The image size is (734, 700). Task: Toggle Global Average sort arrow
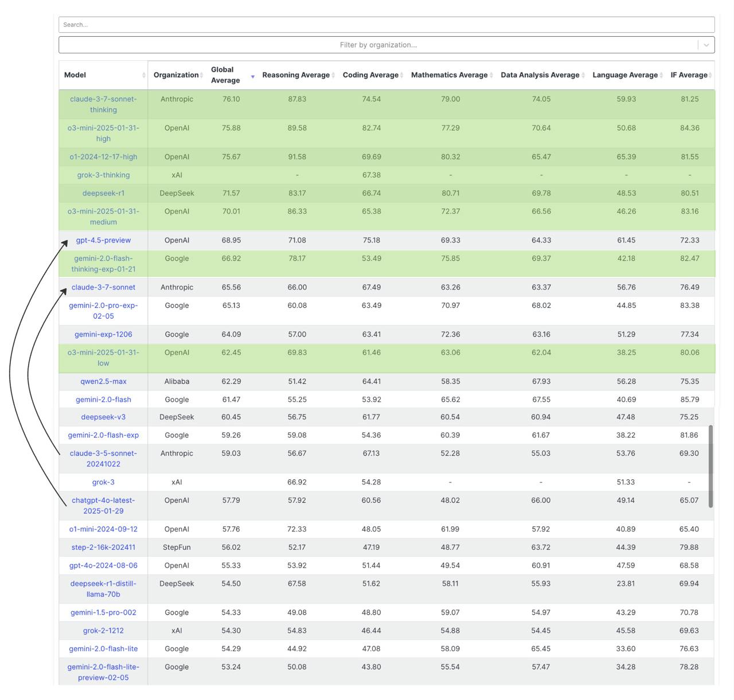(252, 77)
